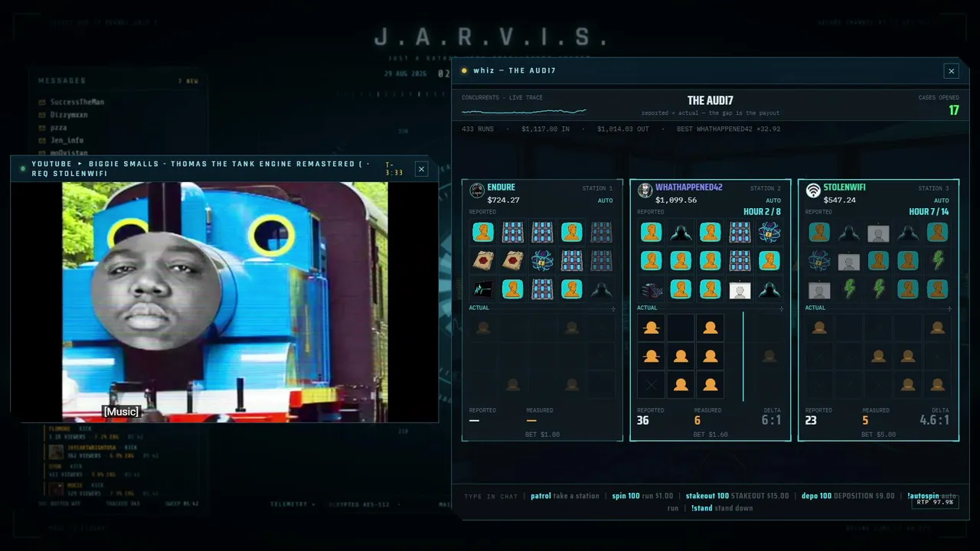Close the whiz — THE AUDI7 window

click(952, 71)
